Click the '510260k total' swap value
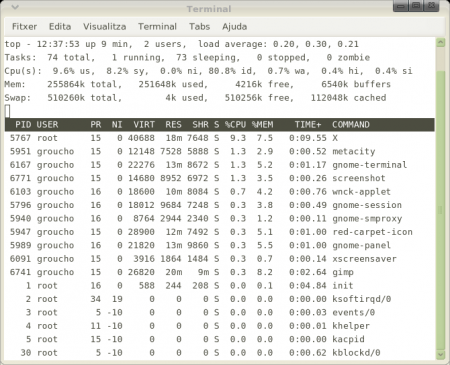The width and height of the screenshot is (450, 365). tap(84, 98)
